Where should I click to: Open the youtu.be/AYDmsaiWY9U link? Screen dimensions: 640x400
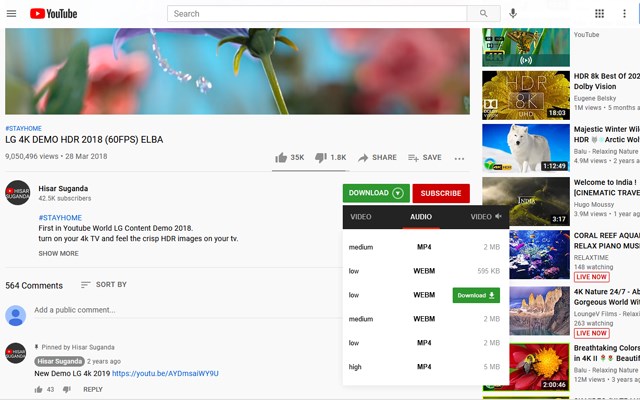165,373
